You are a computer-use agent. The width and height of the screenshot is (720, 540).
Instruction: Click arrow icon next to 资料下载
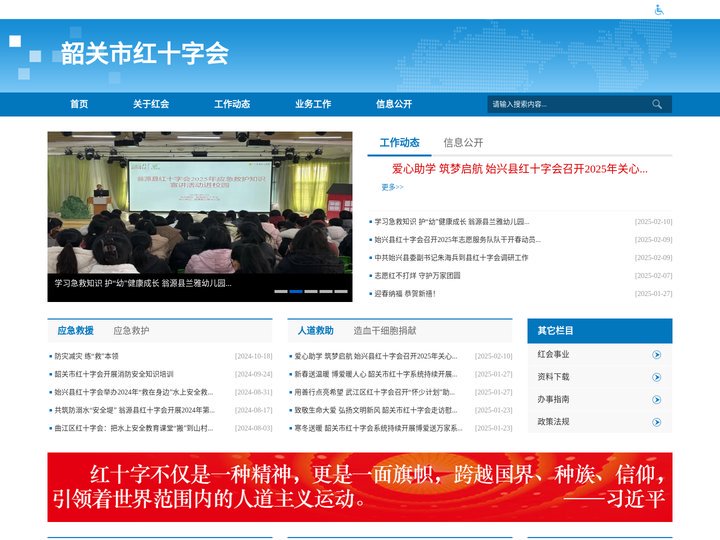tap(657, 377)
